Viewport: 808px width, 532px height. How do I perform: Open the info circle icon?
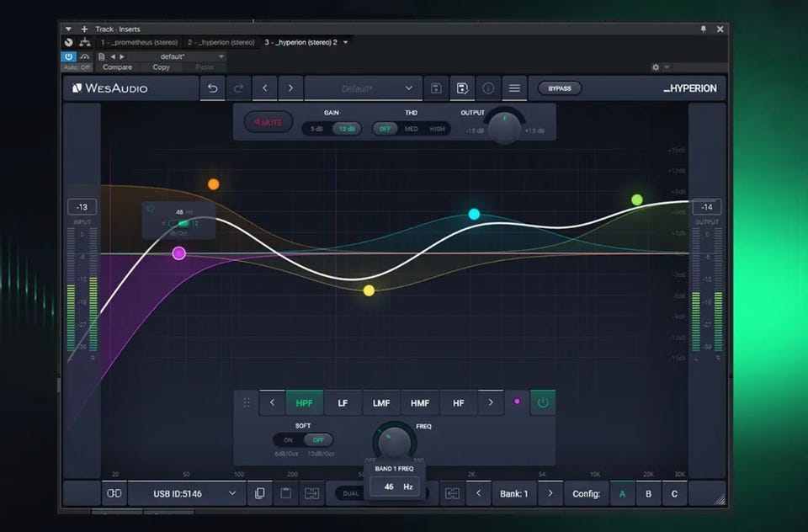[488, 88]
